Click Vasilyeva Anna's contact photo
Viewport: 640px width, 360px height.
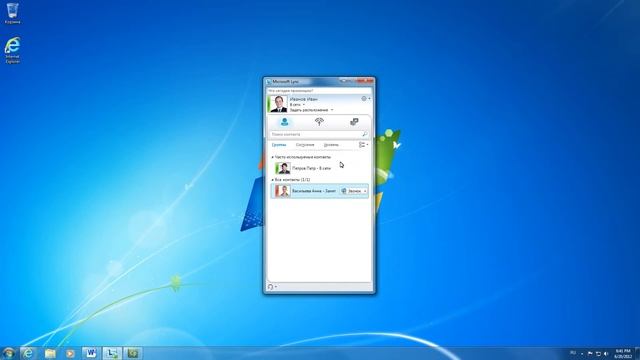point(283,191)
